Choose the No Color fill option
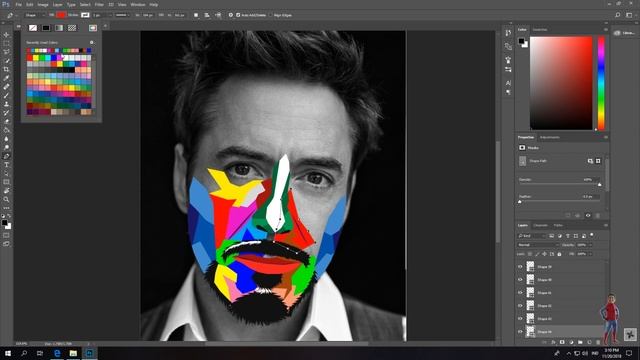Image resolution: width=640 pixels, height=360 pixels. pos(33,28)
